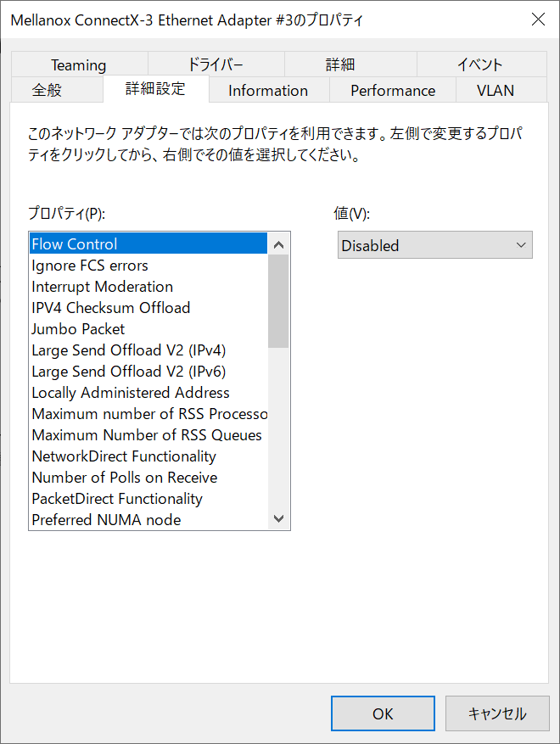
Task: Select Maximum Number of RSS Queues
Action: pos(148,434)
